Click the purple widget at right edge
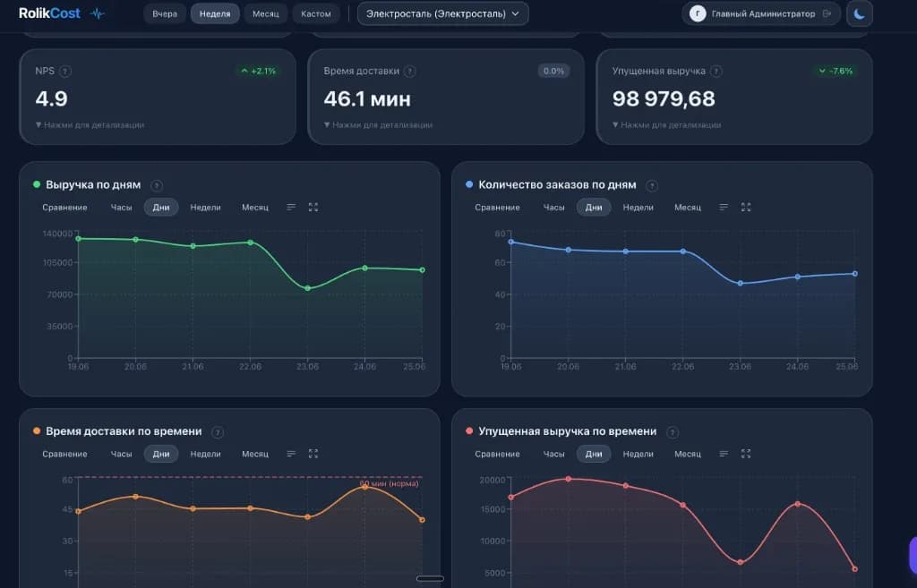Screen dimensions: 917x588 (913, 555)
